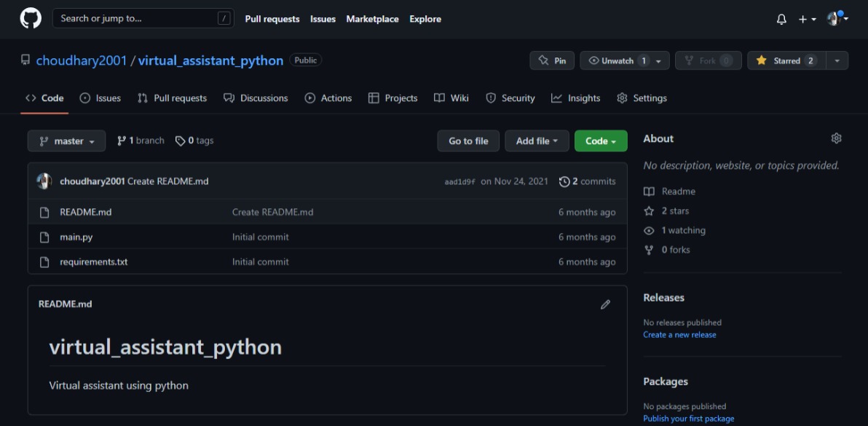Open the virtual_assistant_python repository link
Viewport: 868px width, 426px height.
(x=211, y=60)
